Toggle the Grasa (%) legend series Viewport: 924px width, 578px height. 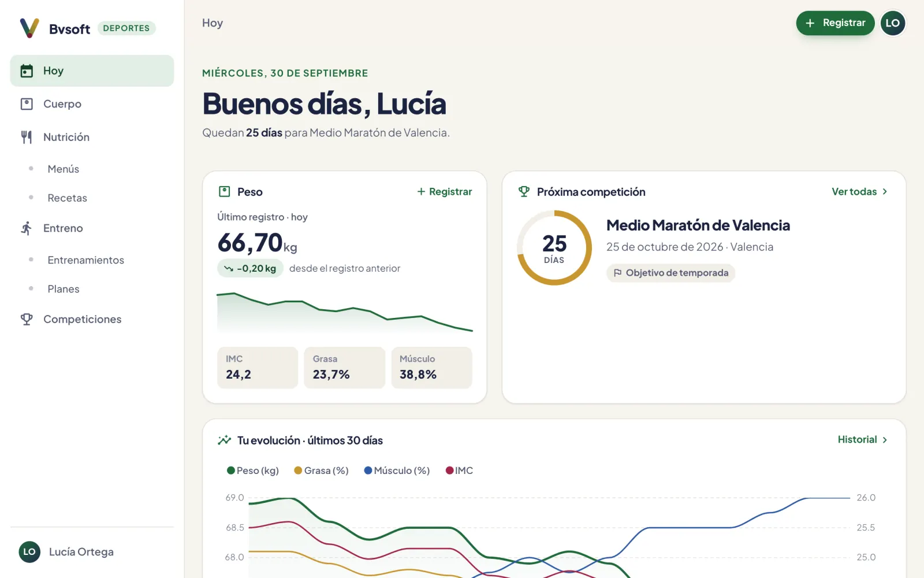pyautogui.click(x=322, y=470)
